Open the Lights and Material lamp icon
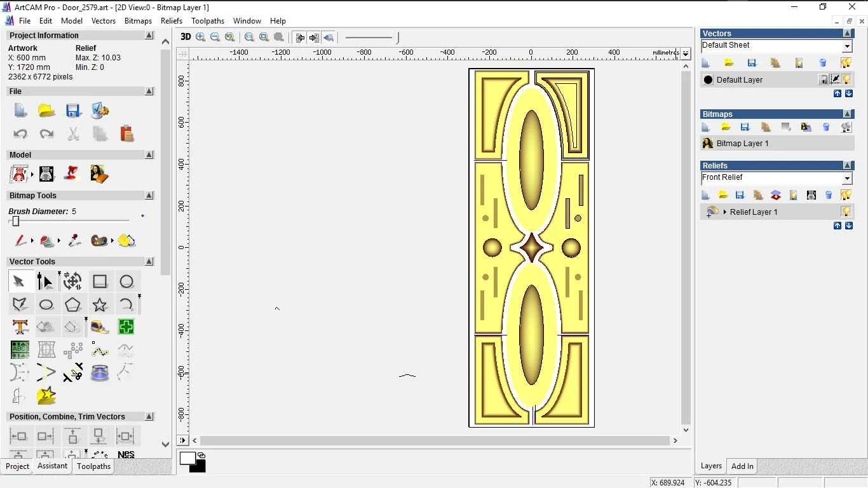The image size is (868, 488). (73, 173)
